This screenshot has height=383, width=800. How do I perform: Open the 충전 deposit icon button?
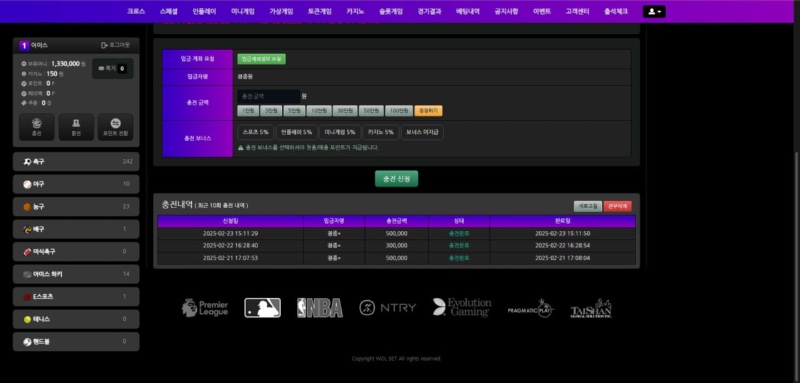[36, 127]
